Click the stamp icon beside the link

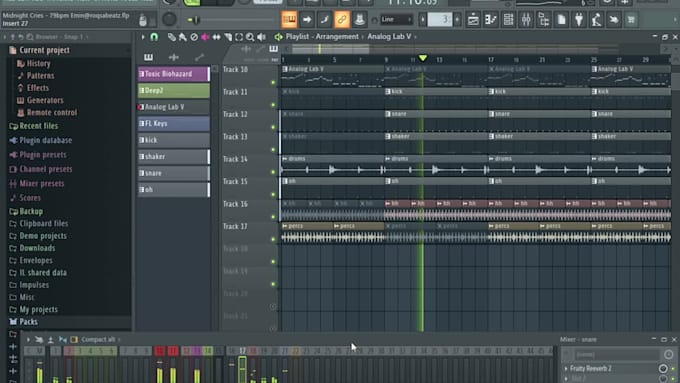(x=359, y=20)
